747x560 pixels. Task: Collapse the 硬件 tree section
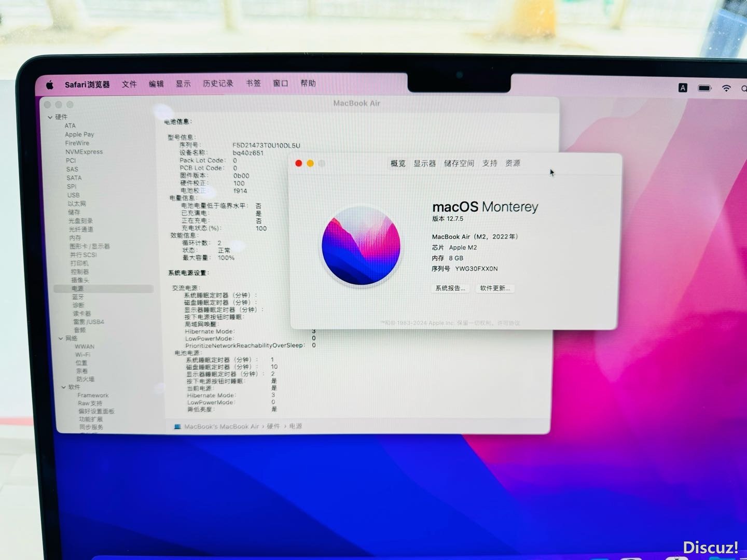(x=50, y=117)
